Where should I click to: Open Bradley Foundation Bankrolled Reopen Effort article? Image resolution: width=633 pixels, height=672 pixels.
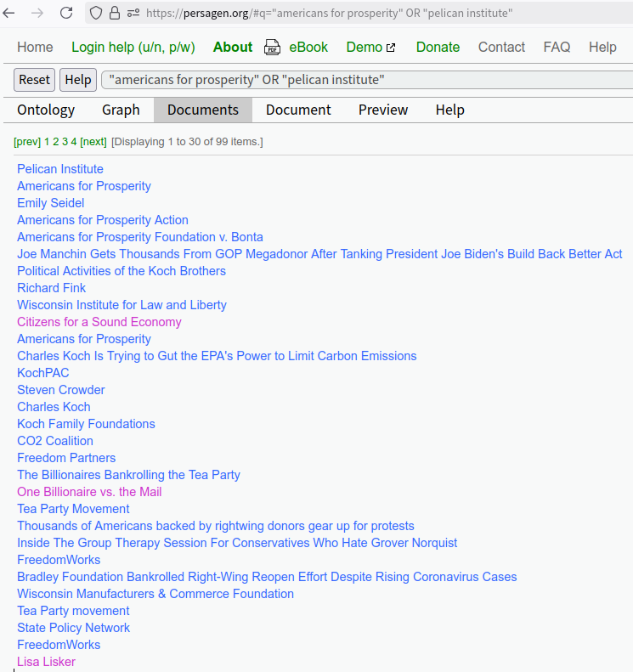pyautogui.click(x=267, y=577)
